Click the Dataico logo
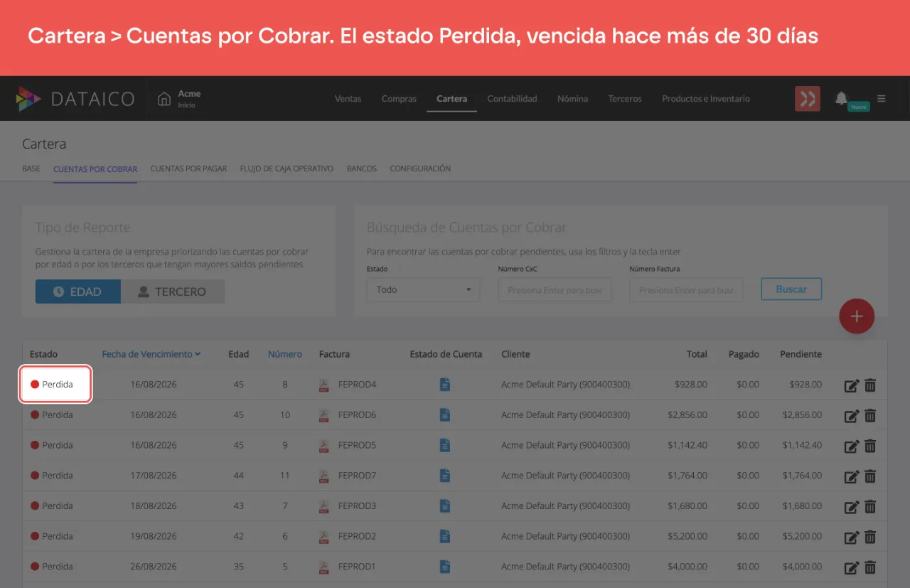910x588 pixels. point(75,99)
